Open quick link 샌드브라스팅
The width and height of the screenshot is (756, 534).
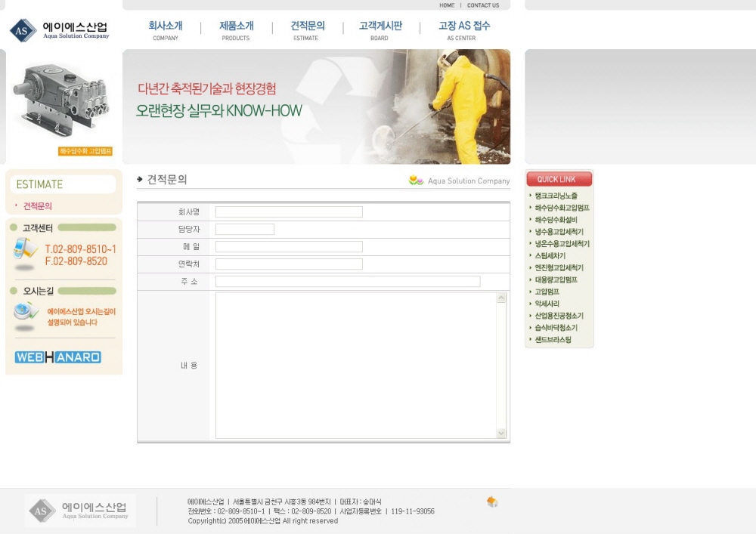(x=553, y=340)
